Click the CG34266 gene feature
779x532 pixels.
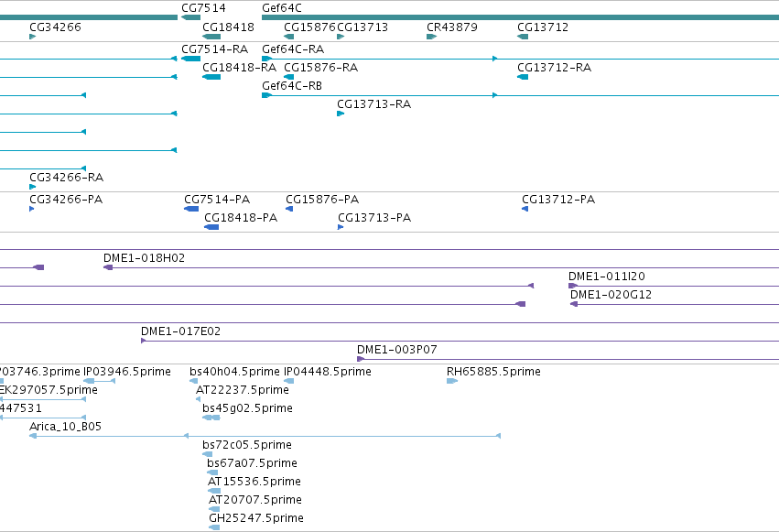point(33,37)
